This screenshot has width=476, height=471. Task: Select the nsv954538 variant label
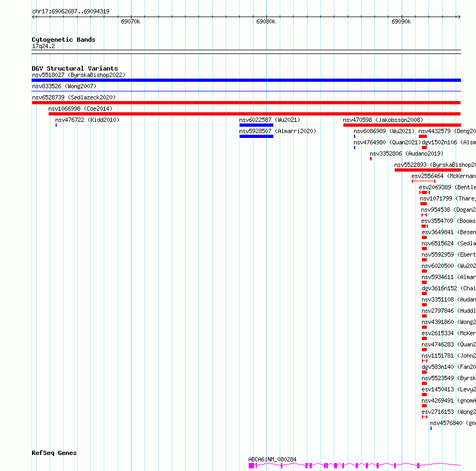coord(448,210)
